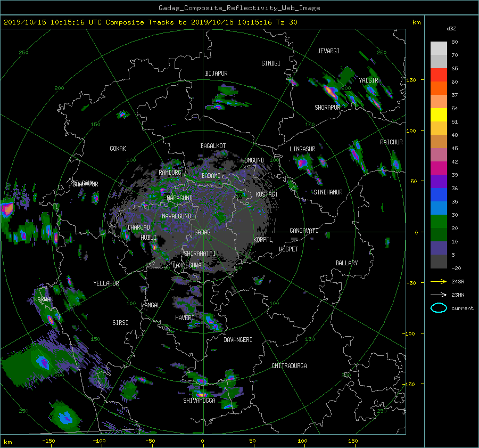Click the SIRSI city label

[x=120, y=323]
